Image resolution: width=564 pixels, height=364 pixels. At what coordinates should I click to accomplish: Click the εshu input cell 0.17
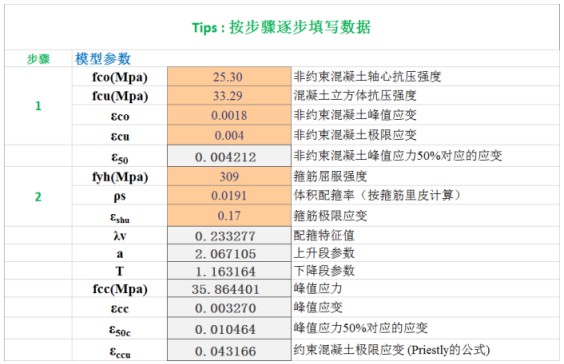tap(229, 215)
